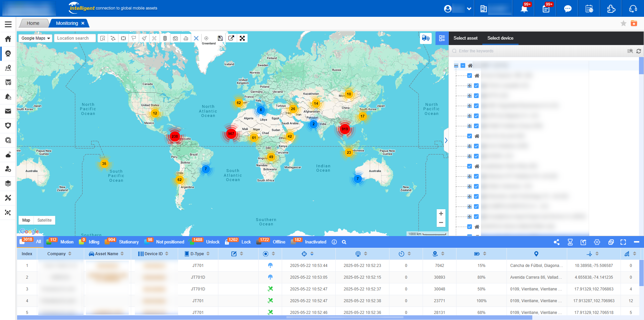The height and width of the screenshot is (320, 644).
Task: Uncheck the second row checkbox in device tree
Action: point(476,86)
